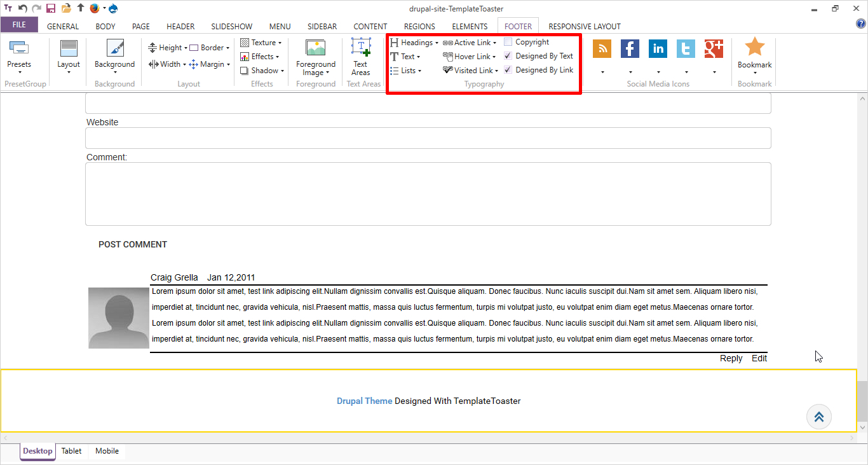Open the Bookmark star icon
868x465 pixels.
coord(754,48)
